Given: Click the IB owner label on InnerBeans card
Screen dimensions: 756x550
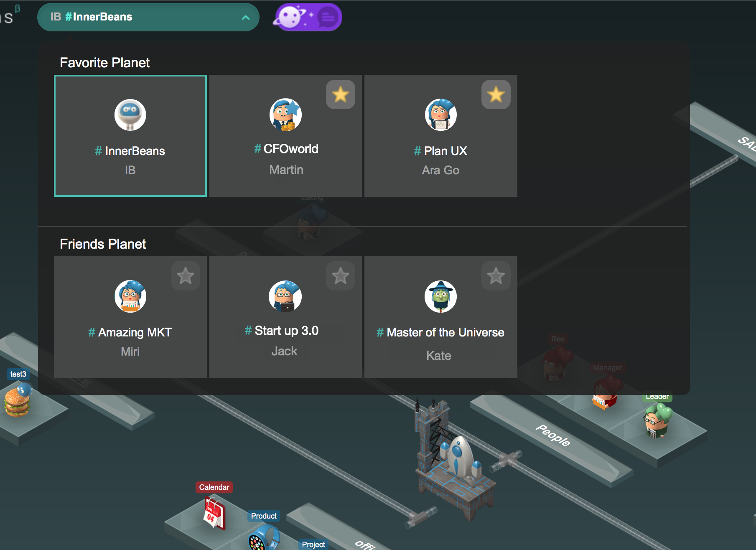Looking at the screenshot, I should (130, 170).
